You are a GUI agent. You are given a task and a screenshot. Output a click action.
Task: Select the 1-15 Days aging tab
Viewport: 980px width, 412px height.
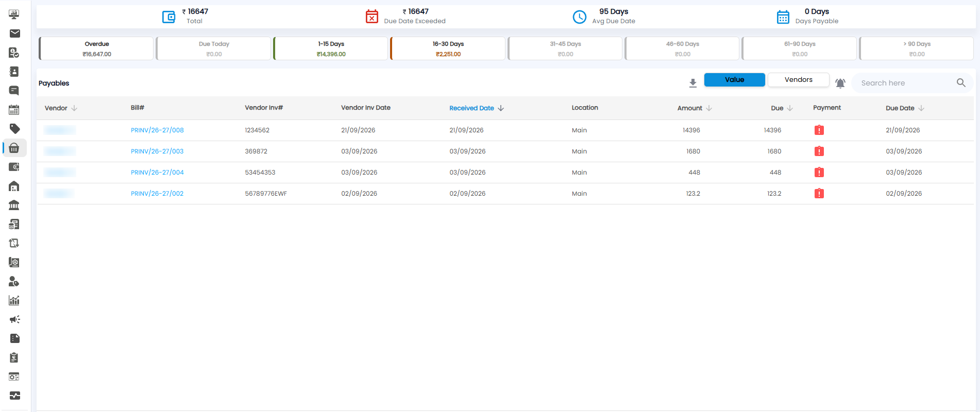point(331,48)
